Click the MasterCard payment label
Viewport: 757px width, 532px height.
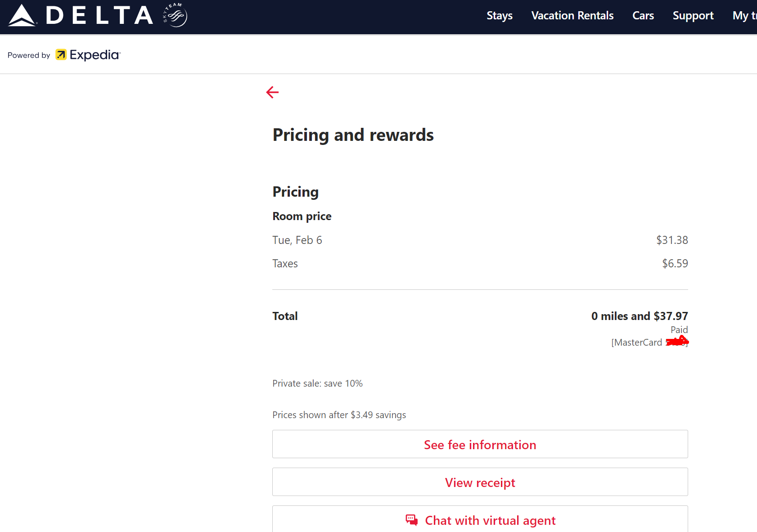(x=636, y=343)
